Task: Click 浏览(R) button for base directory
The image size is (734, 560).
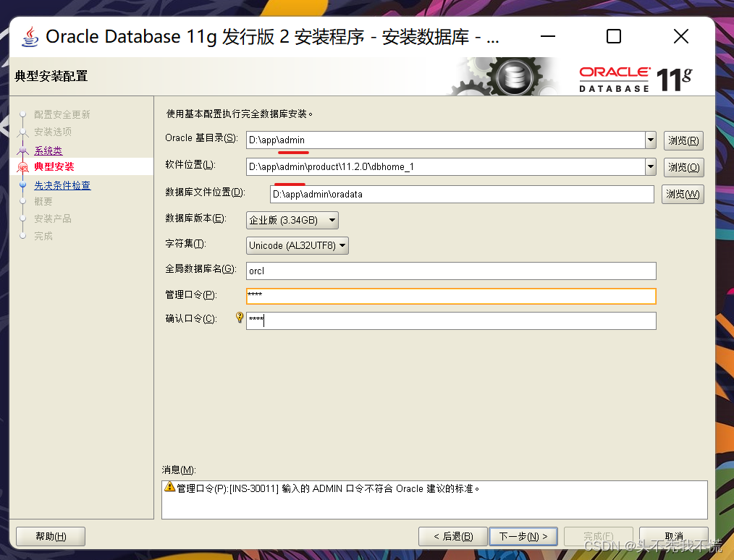Action: pos(683,140)
